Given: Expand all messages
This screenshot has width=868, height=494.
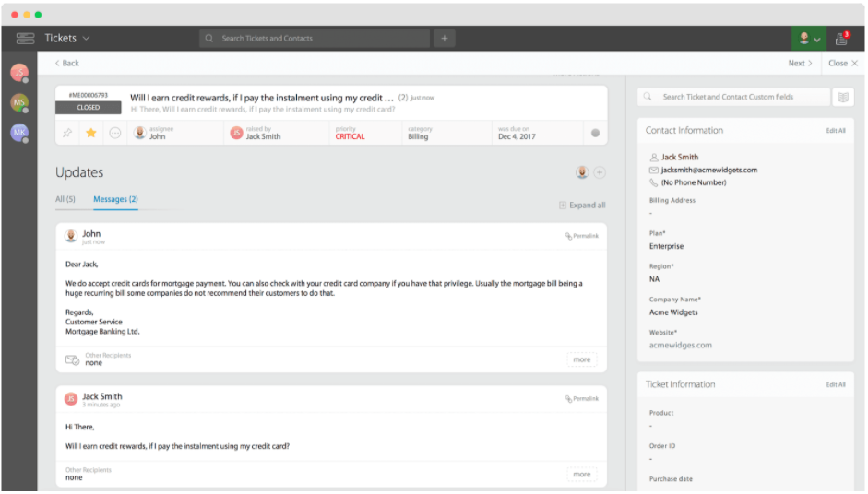Looking at the screenshot, I should 582,206.
